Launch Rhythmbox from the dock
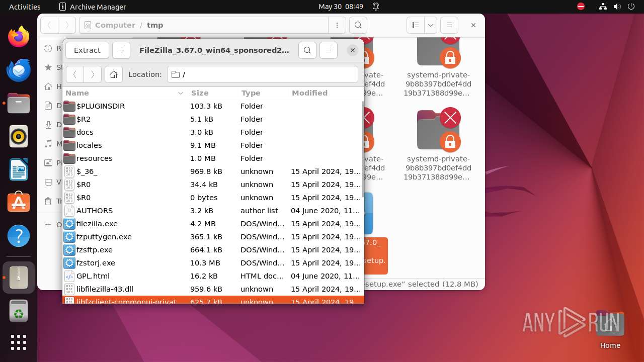Viewport: 644px width, 362px height. pyautogui.click(x=19, y=136)
